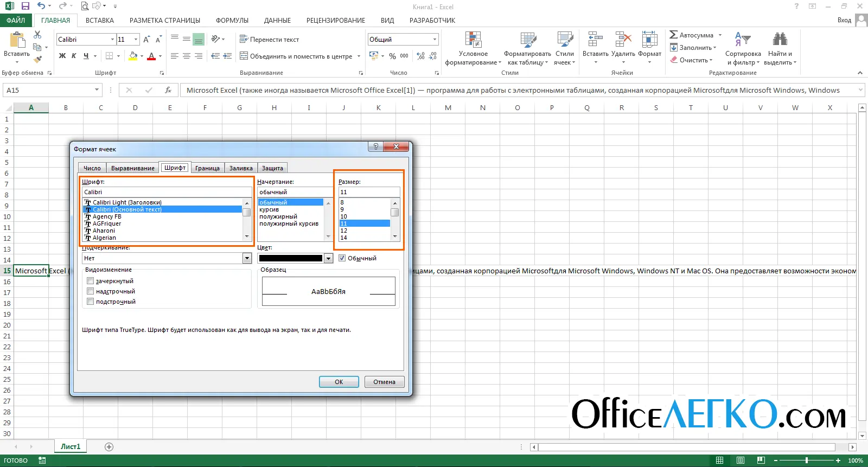This screenshot has width=868, height=467.
Task: Expand the formula bar with chevron
Action: pyautogui.click(x=860, y=90)
